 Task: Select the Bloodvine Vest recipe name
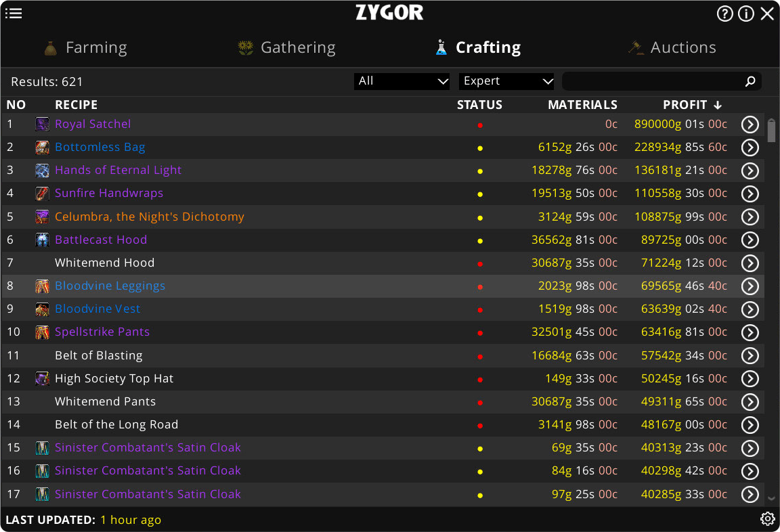click(97, 309)
